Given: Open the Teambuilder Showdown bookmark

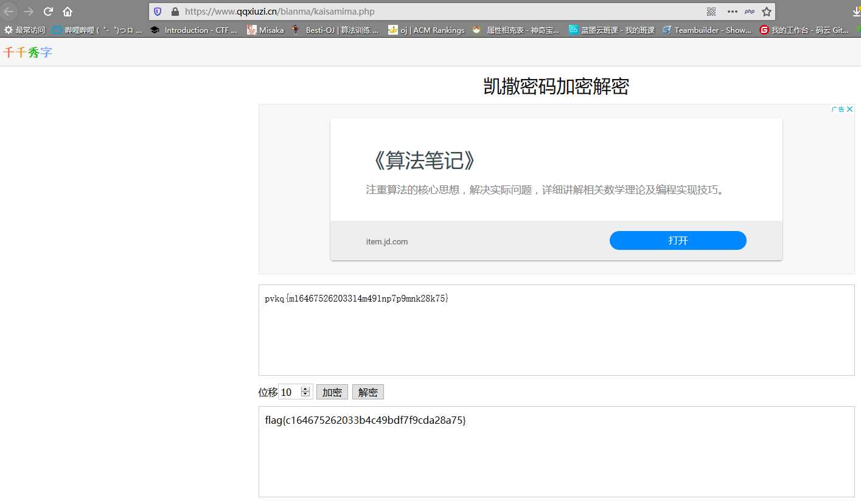Looking at the screenshot, I should coord(707,30).
